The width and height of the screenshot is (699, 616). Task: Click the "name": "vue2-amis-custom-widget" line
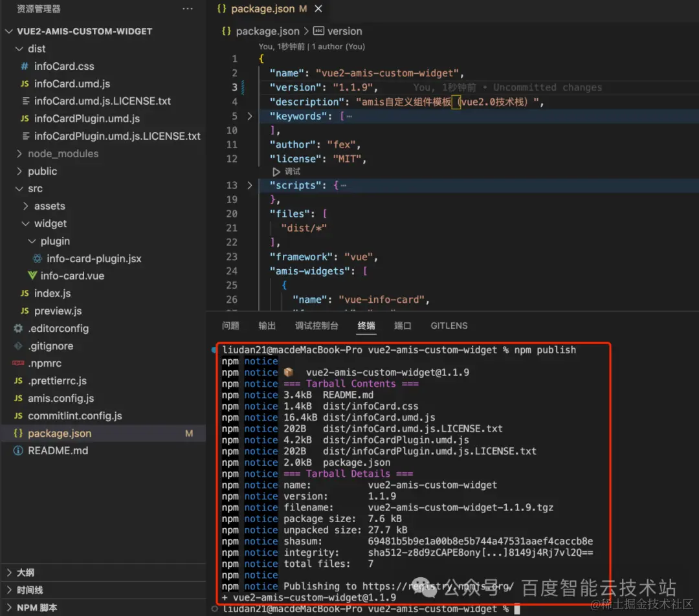(x=366, y=73)
